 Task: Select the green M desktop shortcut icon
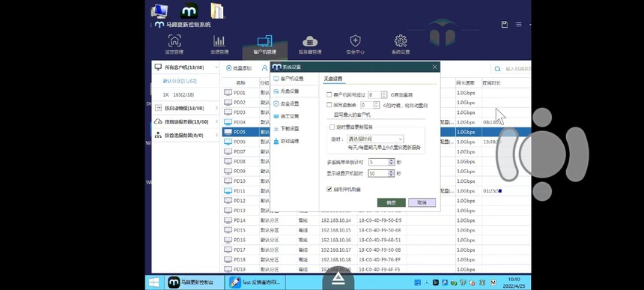click(189, 11)
